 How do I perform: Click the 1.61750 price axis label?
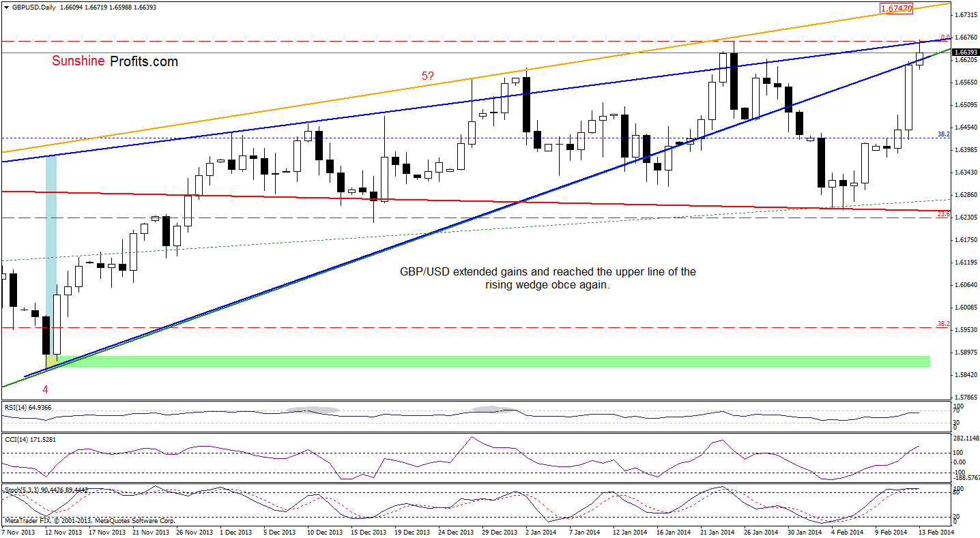pos(966,240)
